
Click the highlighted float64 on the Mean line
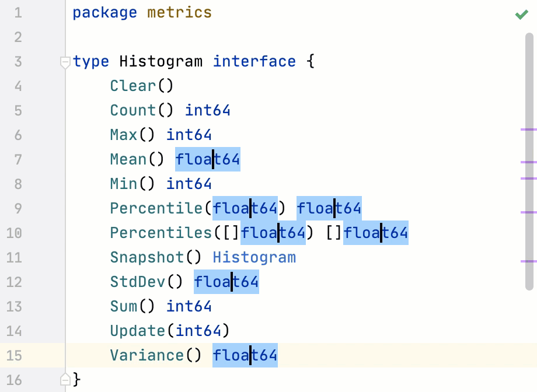(x=208, y=159)
